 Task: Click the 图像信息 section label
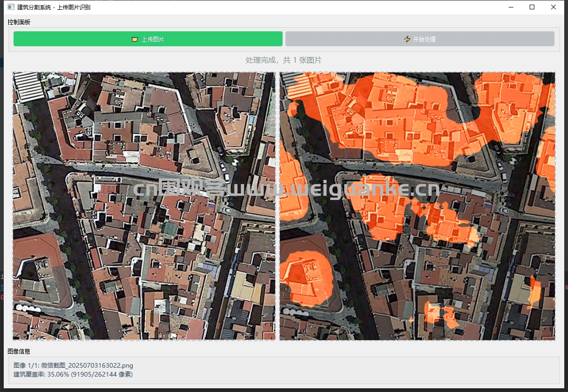19,351
